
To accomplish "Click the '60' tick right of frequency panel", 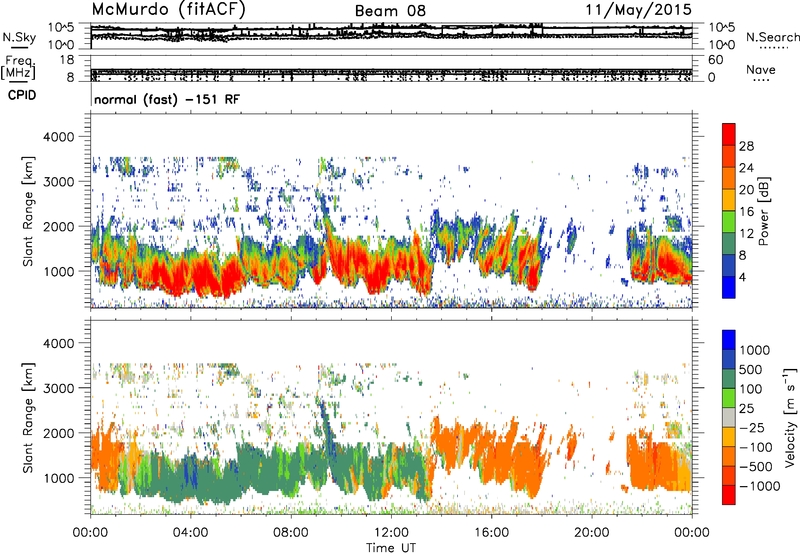I will [x=715, y=60].
